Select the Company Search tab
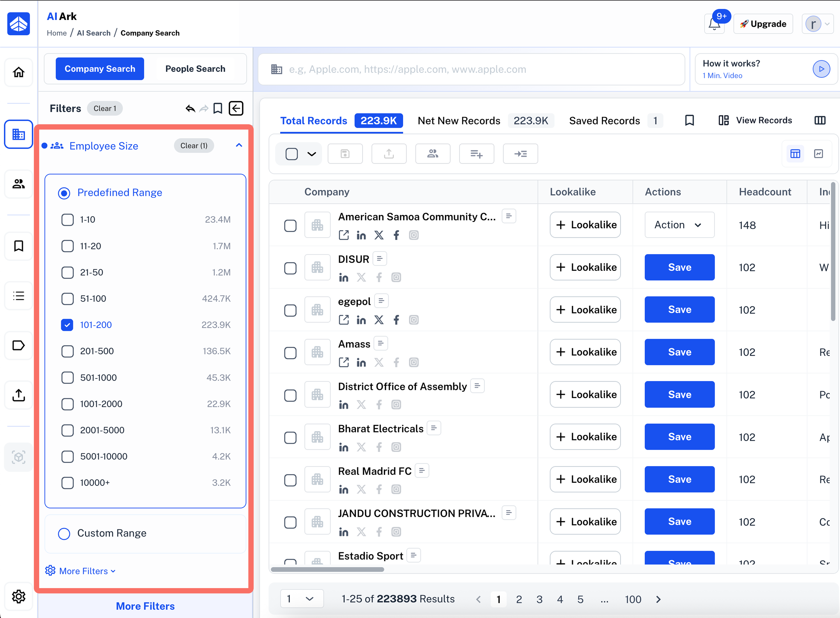Screen dimensions: 840x618 (x=100, y=69)
